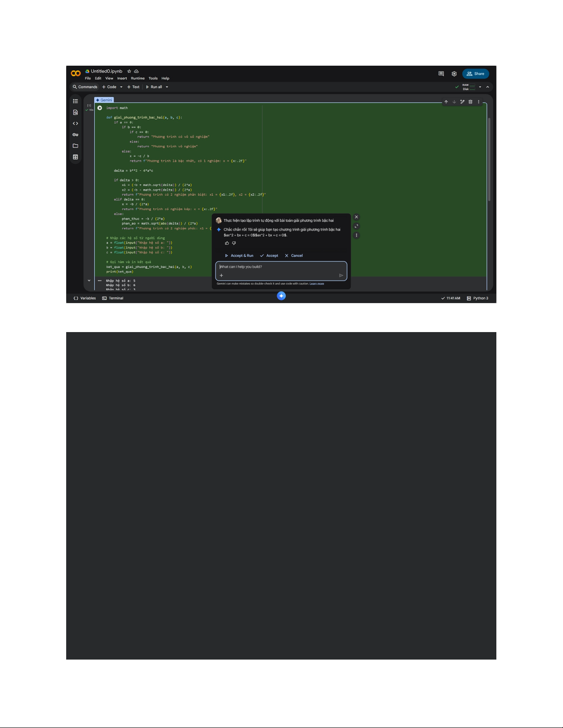The width and height of the screenshot is (563, 728).
Task: Star the Untitled0.ipynb notebook
Action: [x=129, y=71]
